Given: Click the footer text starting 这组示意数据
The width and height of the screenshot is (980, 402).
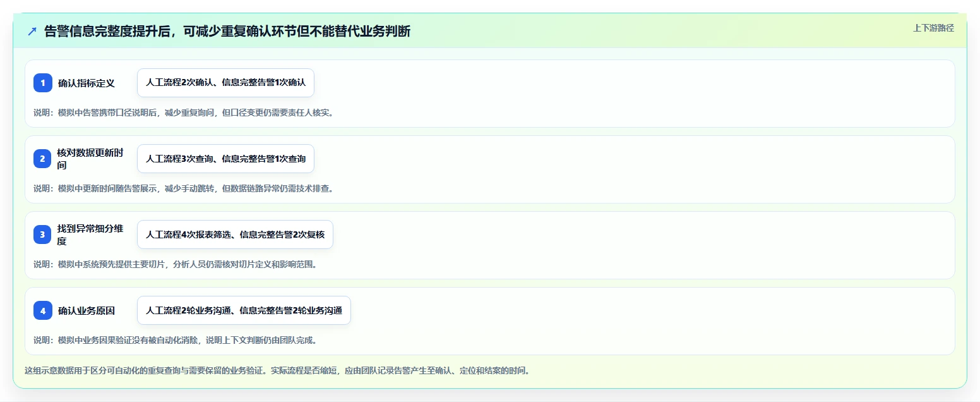Looking at the screenshot, I should [x=277, y=370].
